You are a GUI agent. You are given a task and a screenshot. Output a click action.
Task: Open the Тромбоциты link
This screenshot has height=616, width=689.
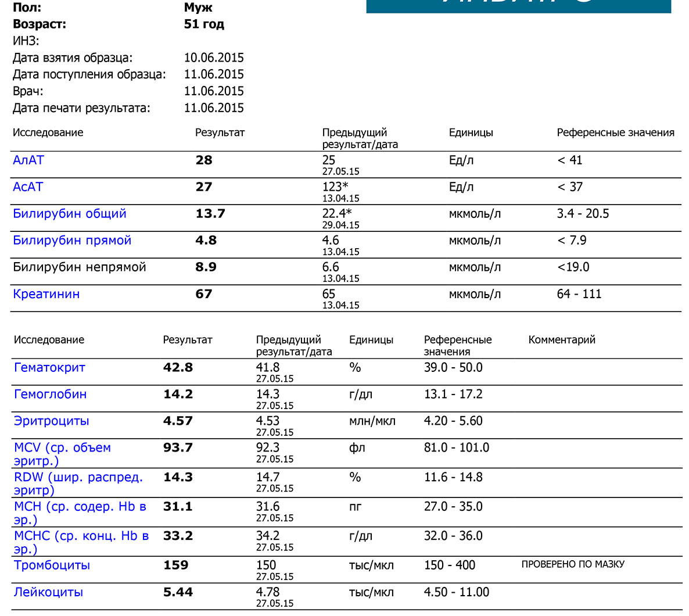[x=52, y=565]
